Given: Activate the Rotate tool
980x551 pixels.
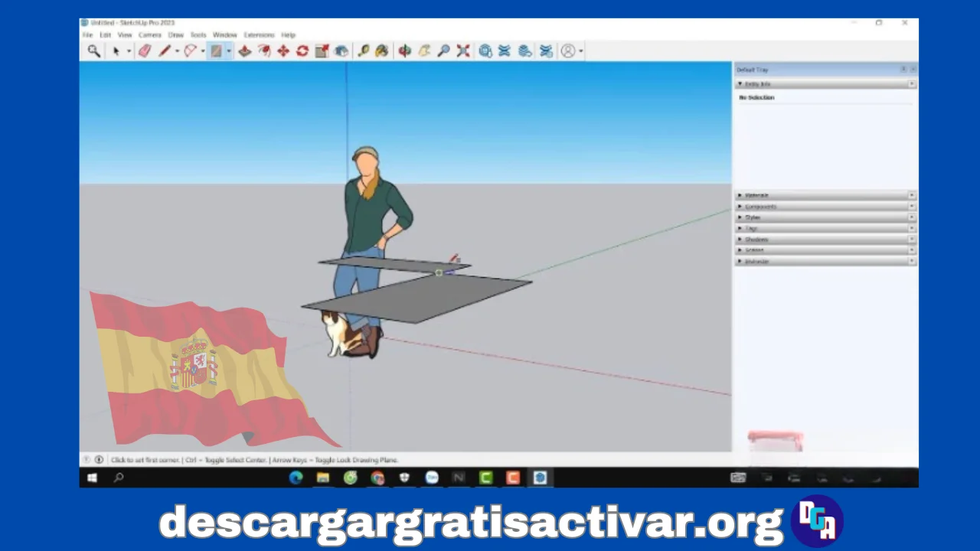Looking at the screenshot, I should click(302, 51).
